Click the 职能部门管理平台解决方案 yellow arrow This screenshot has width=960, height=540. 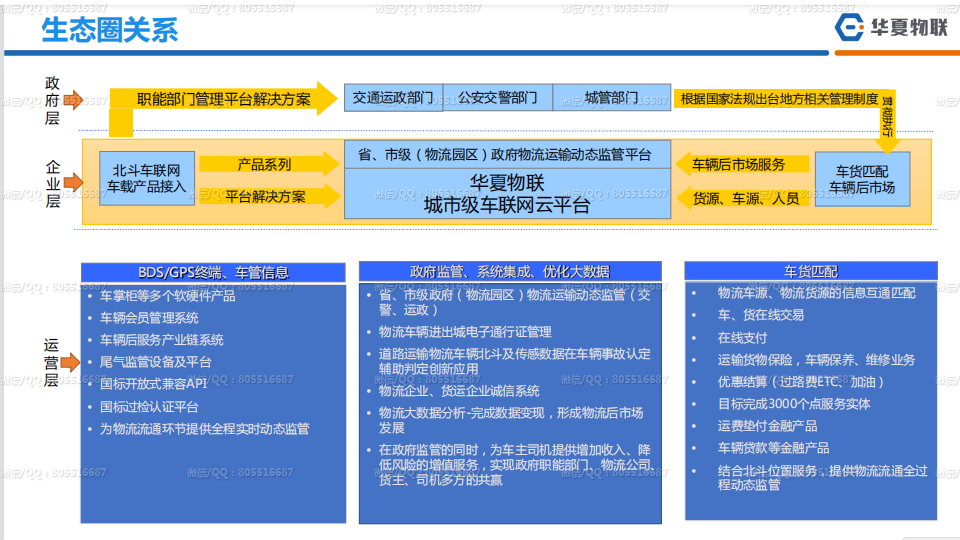tap(223, 99)
